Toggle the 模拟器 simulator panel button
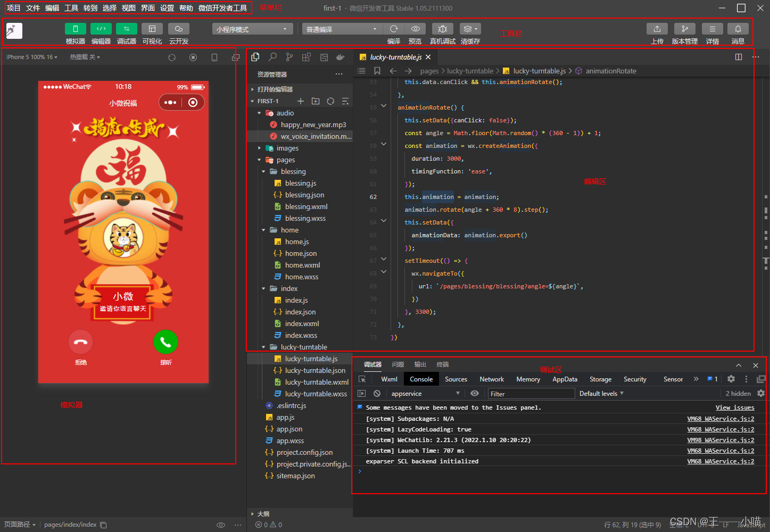770x532 pixels. [76, 29]
